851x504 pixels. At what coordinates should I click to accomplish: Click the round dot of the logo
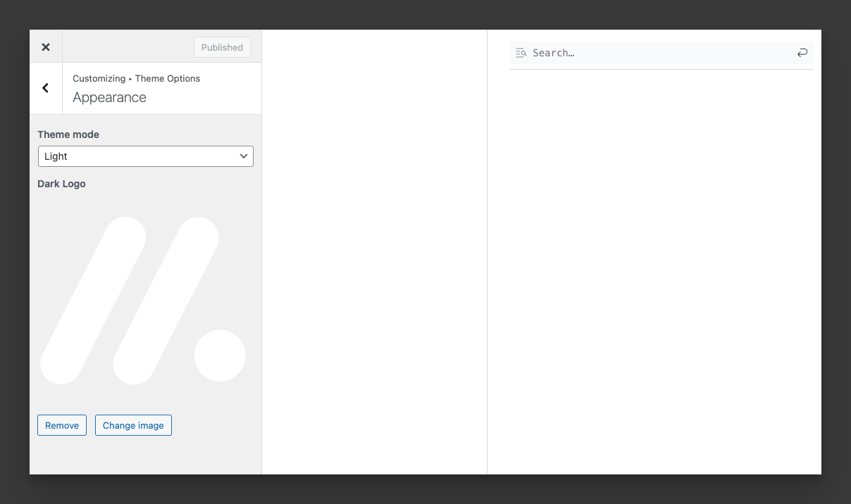click(220, 355)
